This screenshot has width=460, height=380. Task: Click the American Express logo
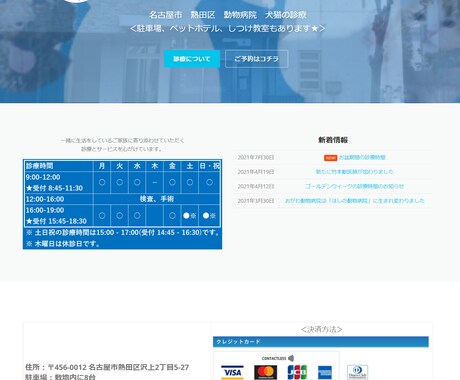(325, 372)
